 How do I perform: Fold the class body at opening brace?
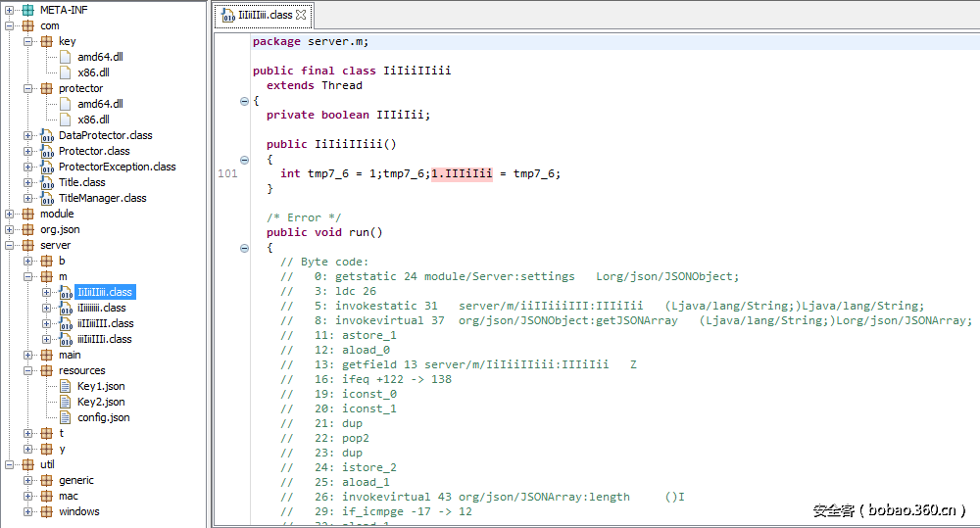tap(244, 101)
